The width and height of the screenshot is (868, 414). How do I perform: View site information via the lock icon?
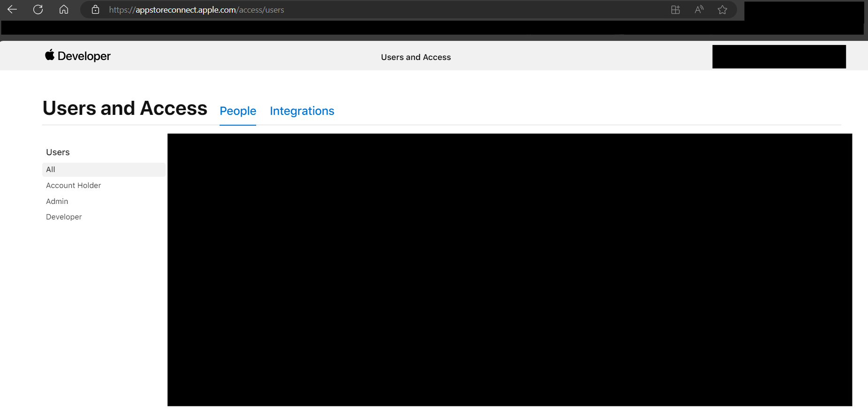tap(95, 10)
